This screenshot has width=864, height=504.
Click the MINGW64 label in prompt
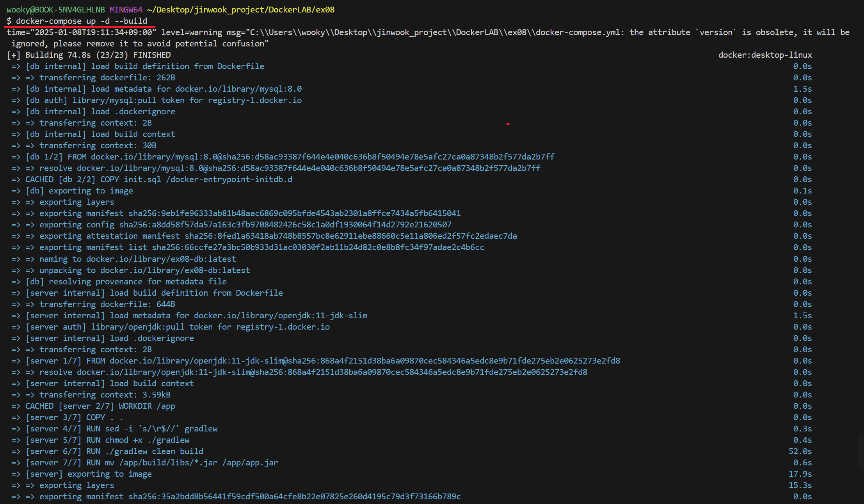(126, 10)
